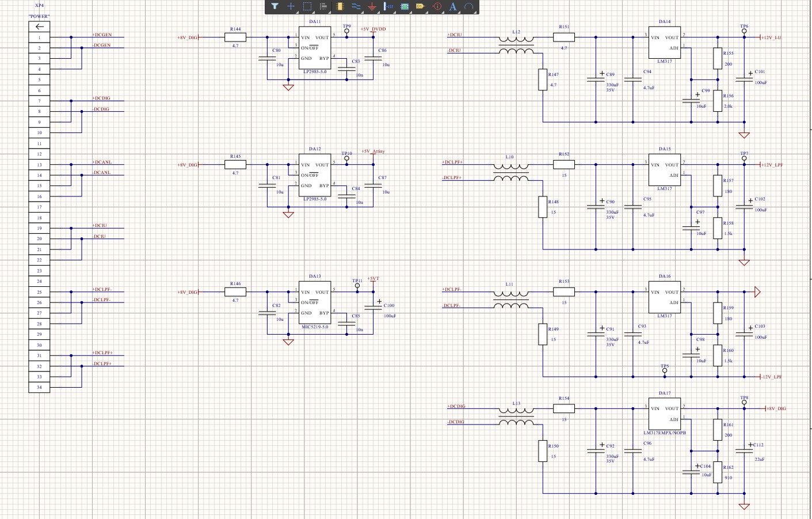Select the arc drawing tool
Viewport: 812px width, 519px height.
(x=469, y=6)
